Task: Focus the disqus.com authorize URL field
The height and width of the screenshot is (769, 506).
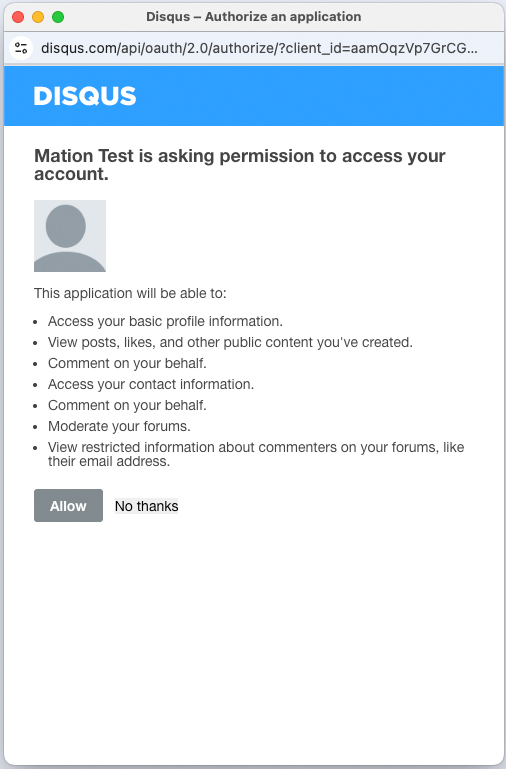Action: (259, 48)
